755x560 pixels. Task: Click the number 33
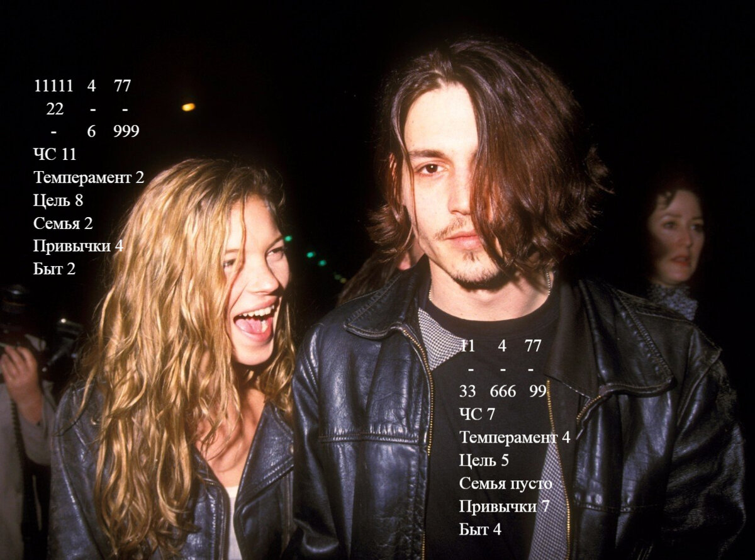467,391
